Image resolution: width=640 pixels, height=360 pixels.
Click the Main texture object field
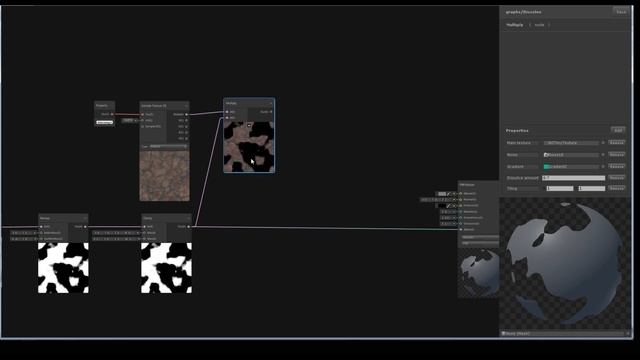pos(571,143)
